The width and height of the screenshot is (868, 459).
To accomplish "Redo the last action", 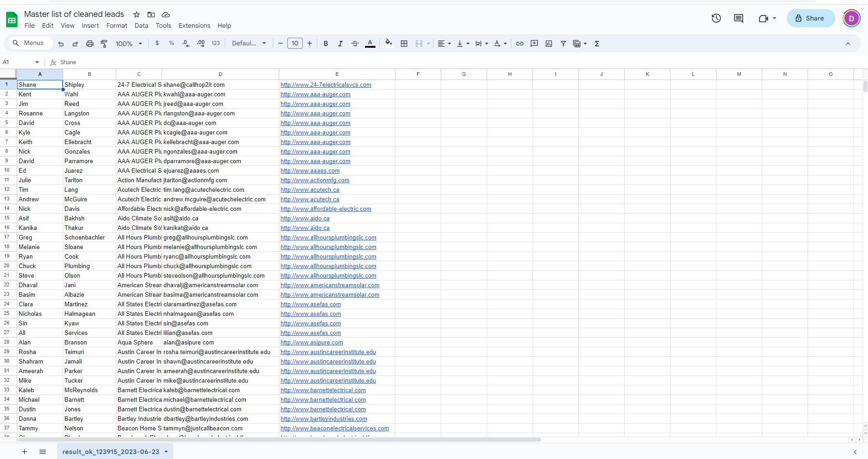I will point(75,44).
